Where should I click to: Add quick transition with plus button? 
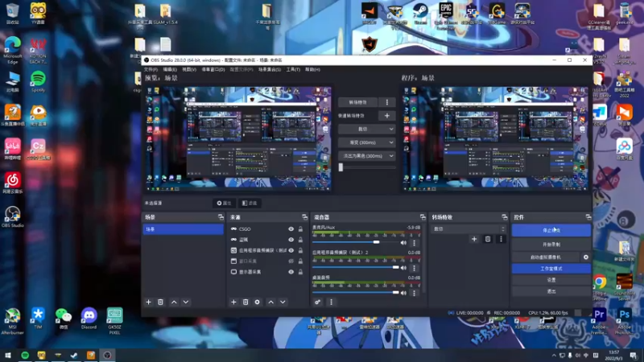point(387,116)
